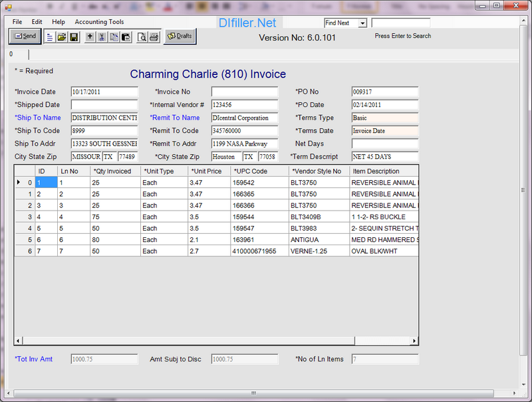532x402 pixels.
Task: Click the UPC cell 410000671955
Action: click(x=259, y=251)
